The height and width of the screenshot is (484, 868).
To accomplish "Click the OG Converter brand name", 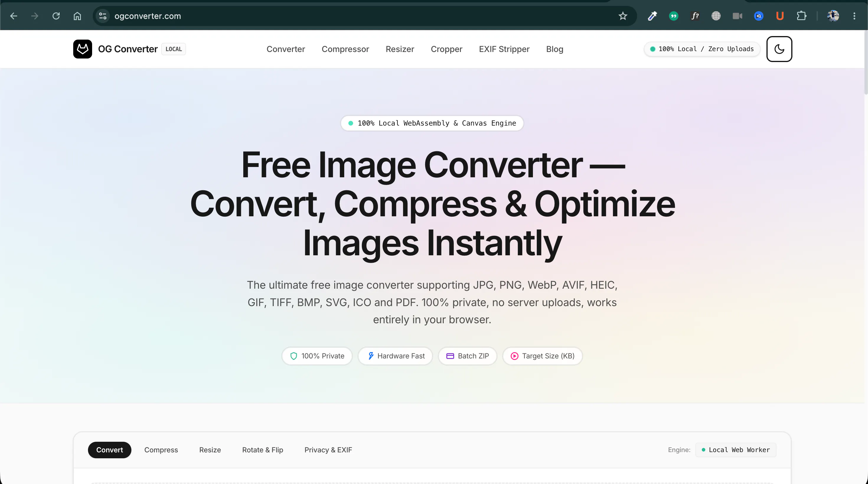I will click(128, 49).
